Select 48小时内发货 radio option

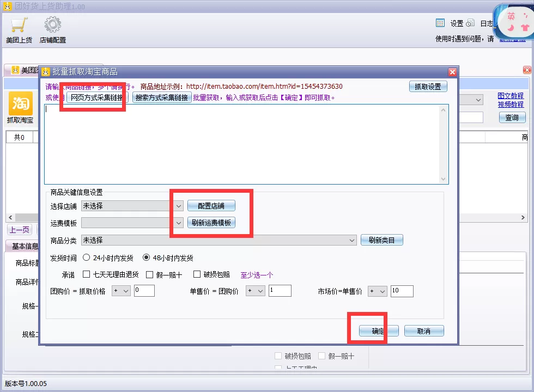146,258
